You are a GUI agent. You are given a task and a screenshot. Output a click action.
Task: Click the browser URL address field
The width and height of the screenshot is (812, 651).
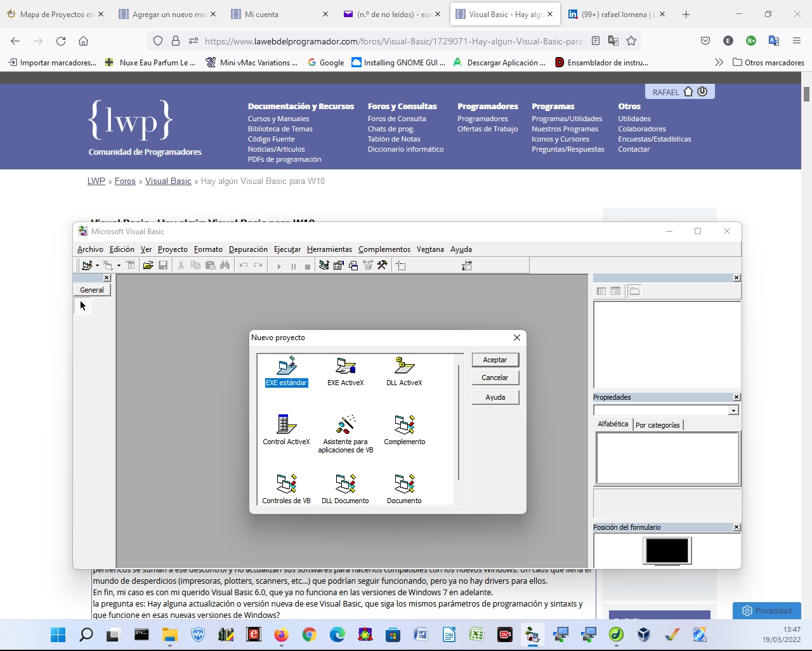(x=393, y=41)
